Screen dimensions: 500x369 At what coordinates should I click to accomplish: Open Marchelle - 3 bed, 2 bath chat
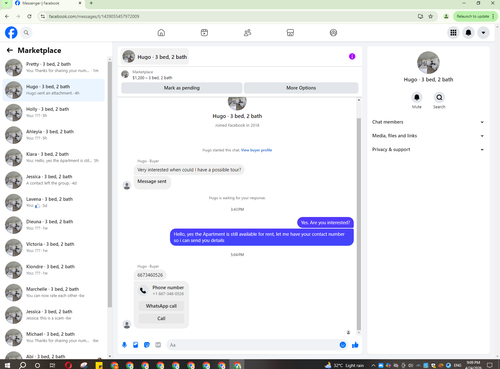(54, 292)
